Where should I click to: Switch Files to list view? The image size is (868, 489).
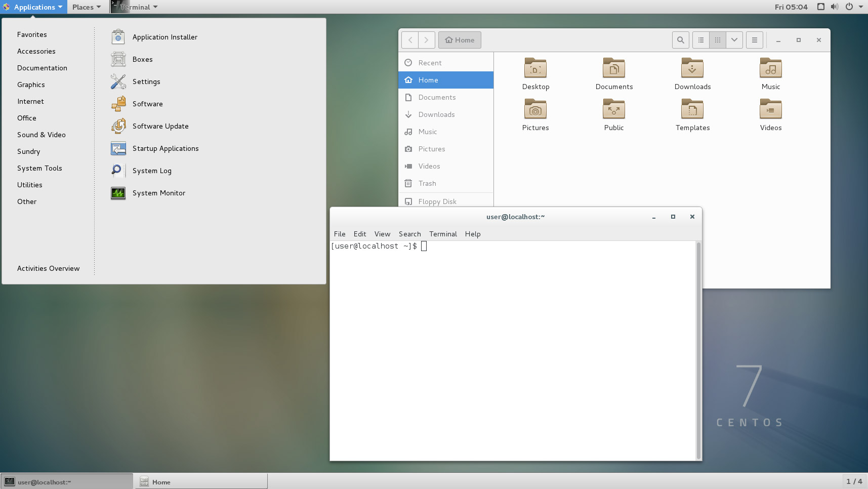700,40
